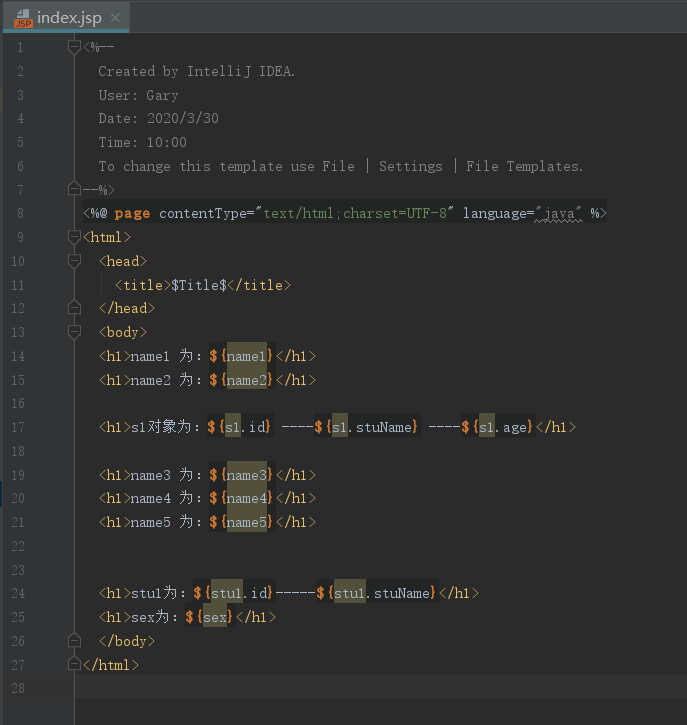Close the index.jsp tab

click(x=116, y=18)
